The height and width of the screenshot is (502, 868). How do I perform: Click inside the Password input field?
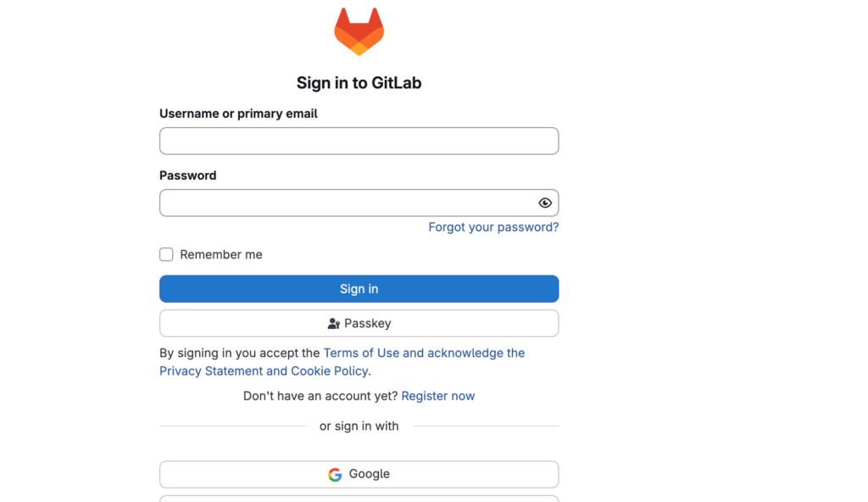point(348,203)
